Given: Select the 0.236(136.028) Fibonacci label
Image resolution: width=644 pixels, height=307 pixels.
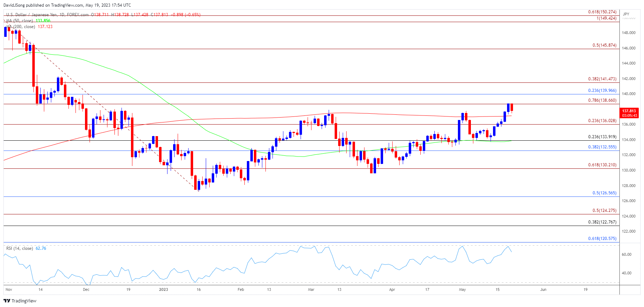Looking at the screenshot, I should point(602,121).
